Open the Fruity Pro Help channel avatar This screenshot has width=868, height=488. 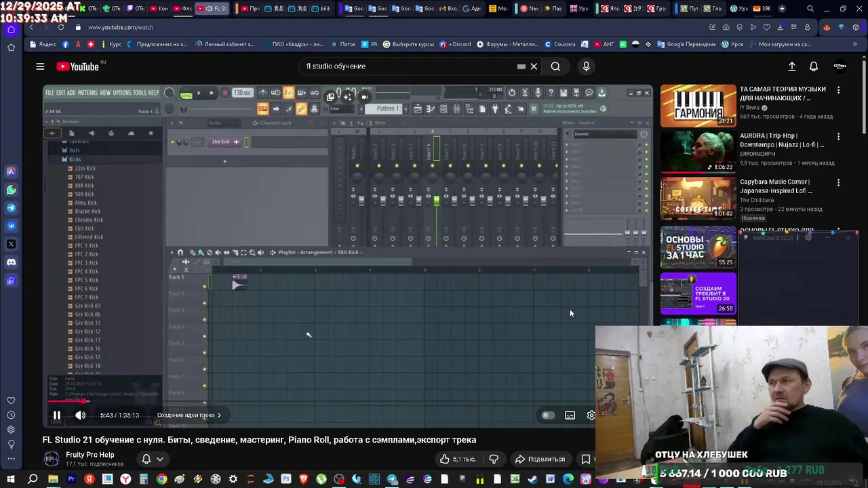tap(51, 459)
